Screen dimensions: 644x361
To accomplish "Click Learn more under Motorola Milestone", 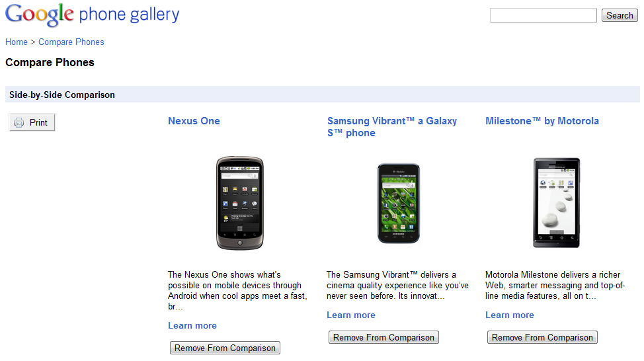I will pyautogui.click(x=510, y=315).
